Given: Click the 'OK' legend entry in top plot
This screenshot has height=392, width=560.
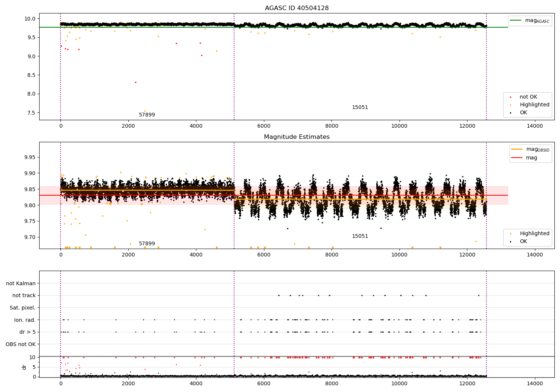Looking at the screenshot, I should (519, 113).
